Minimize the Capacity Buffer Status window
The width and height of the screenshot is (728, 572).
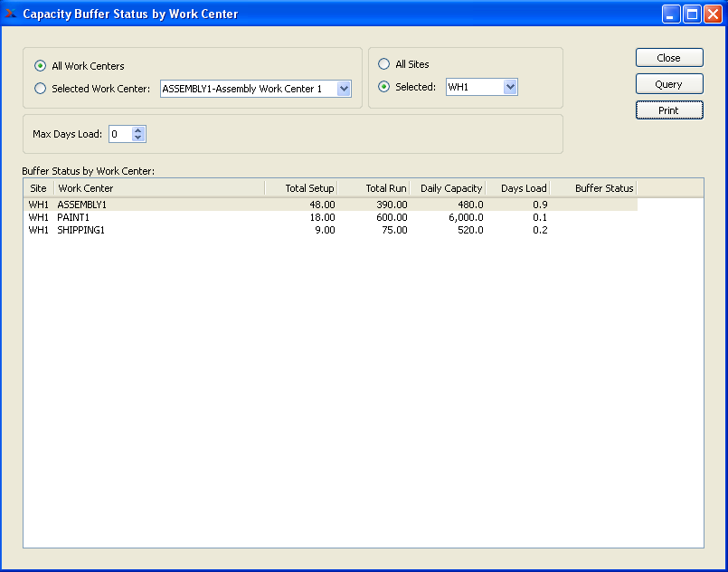point(671,14)
